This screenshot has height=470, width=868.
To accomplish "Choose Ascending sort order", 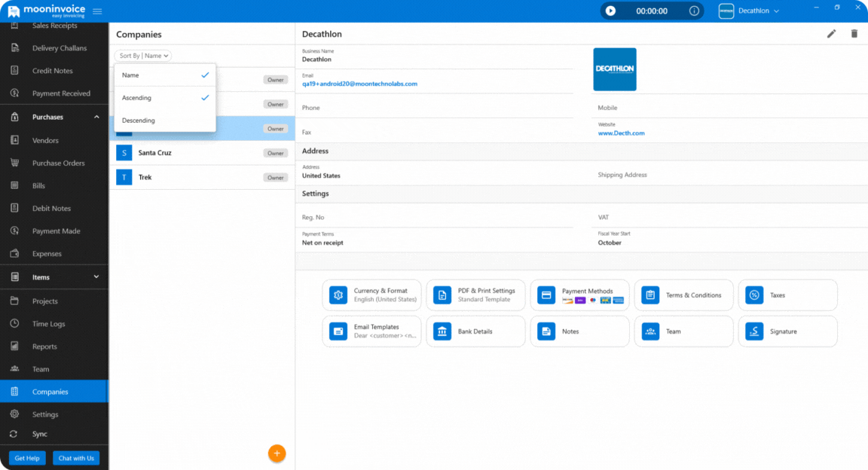I will pyautogui.click(x=165, y=97).
